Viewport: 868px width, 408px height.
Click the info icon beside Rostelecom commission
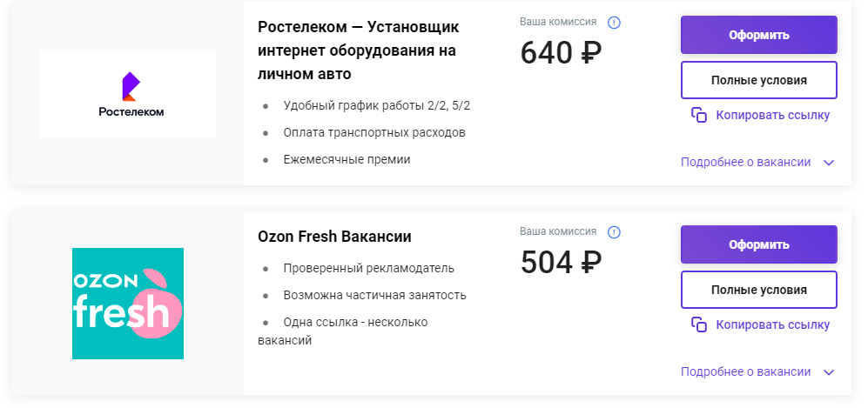[x=614, y=23]
